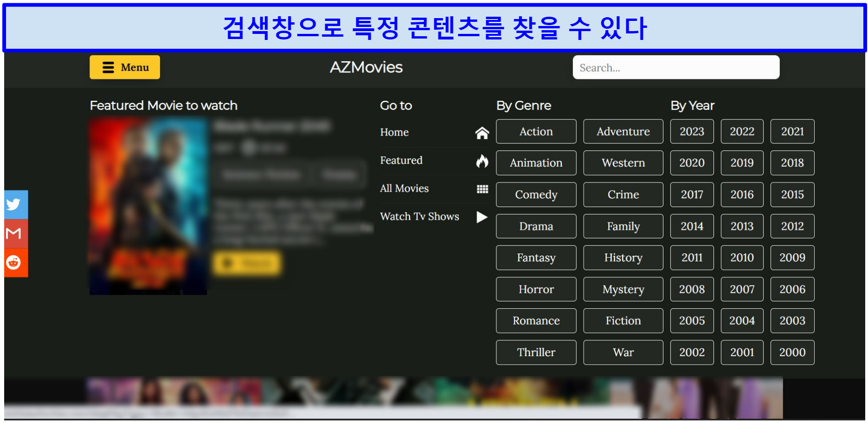
Task: Select the year 2023
Action: click(692, 131)
